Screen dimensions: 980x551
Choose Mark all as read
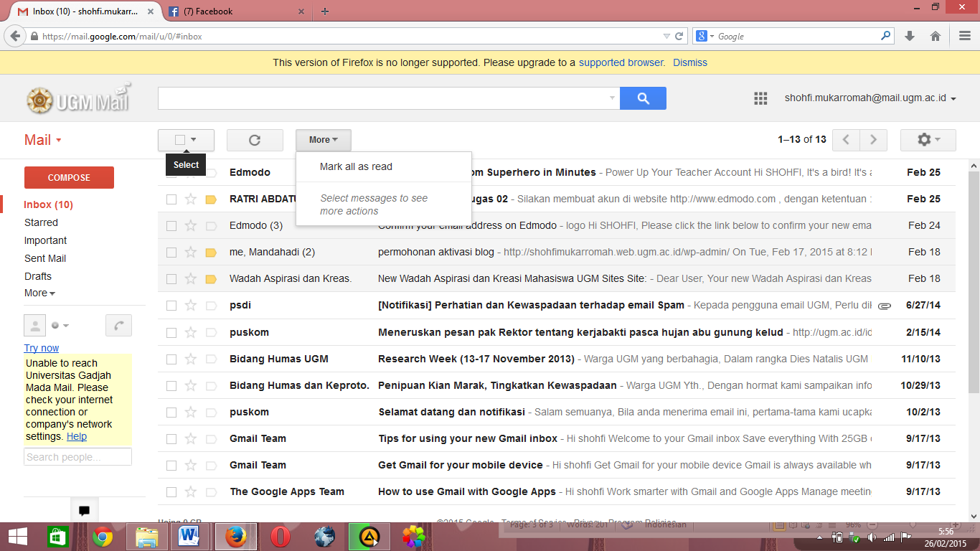tap(356, 166)
